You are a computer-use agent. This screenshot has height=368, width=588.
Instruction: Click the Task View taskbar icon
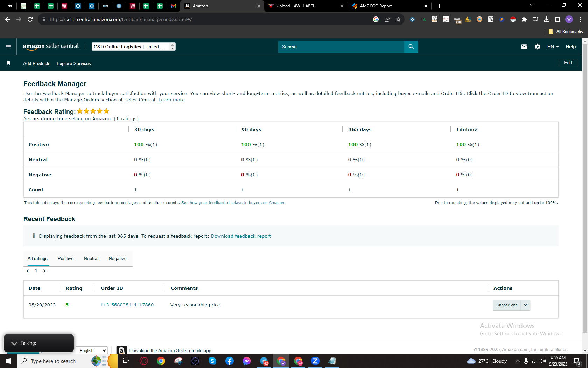(x=126, y=361)
